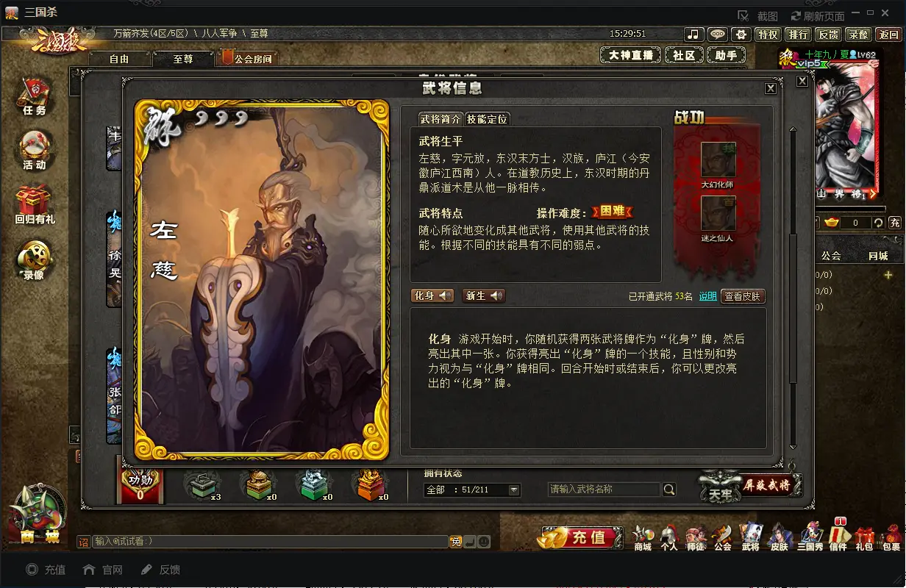Viewport: 906px width, 588px height.
Task: Toggle the 屏蔽武将 block-hero button
Action: (766, 485)
